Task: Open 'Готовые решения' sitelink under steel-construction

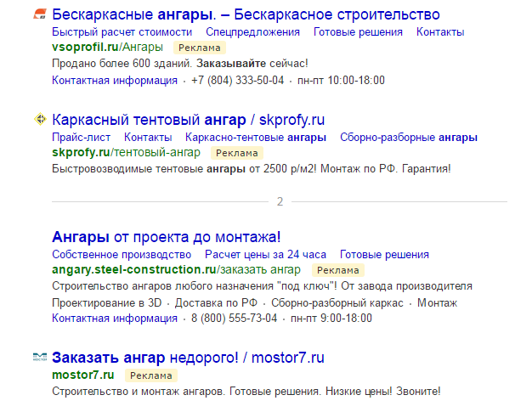Action: tap(384, 255)
